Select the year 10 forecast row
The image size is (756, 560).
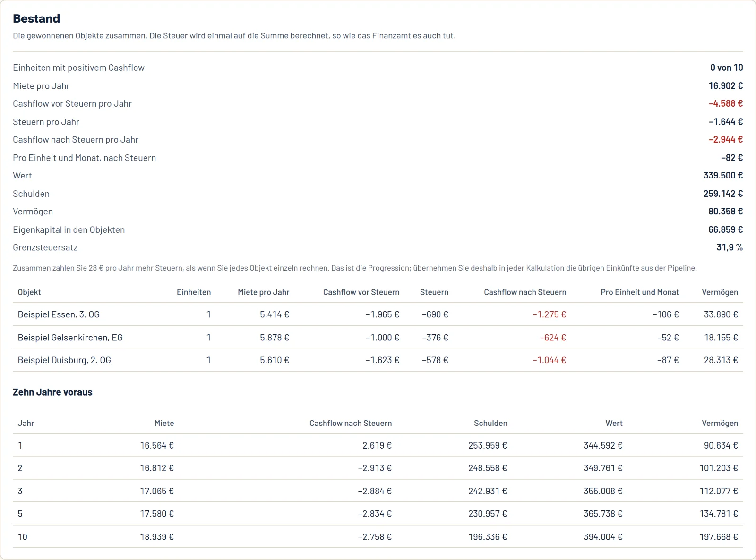tap(378, 537)
